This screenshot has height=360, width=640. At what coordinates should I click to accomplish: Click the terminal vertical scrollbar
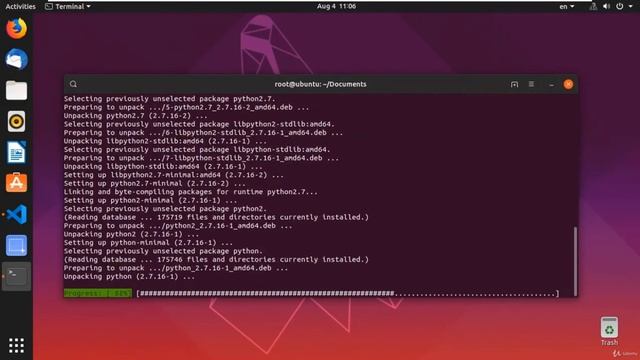(x=576, y=261)
